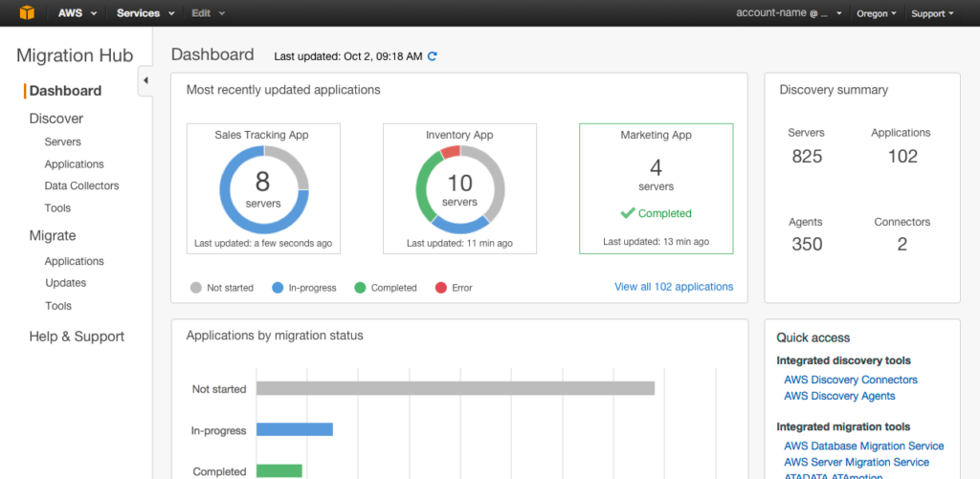Open Tools under Migrate
Screen dimensions: 980x479
pyautogui.click(x=58, y=306)
